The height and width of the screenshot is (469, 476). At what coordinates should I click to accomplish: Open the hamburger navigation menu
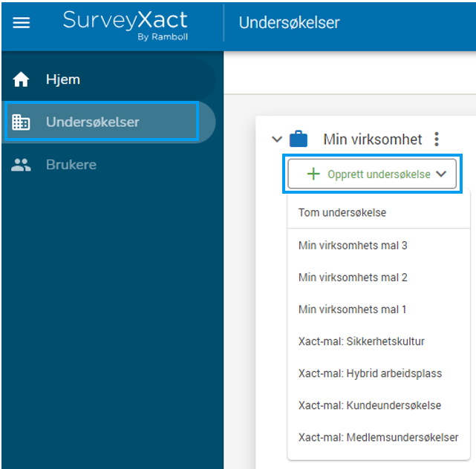(x=22, y=22)
